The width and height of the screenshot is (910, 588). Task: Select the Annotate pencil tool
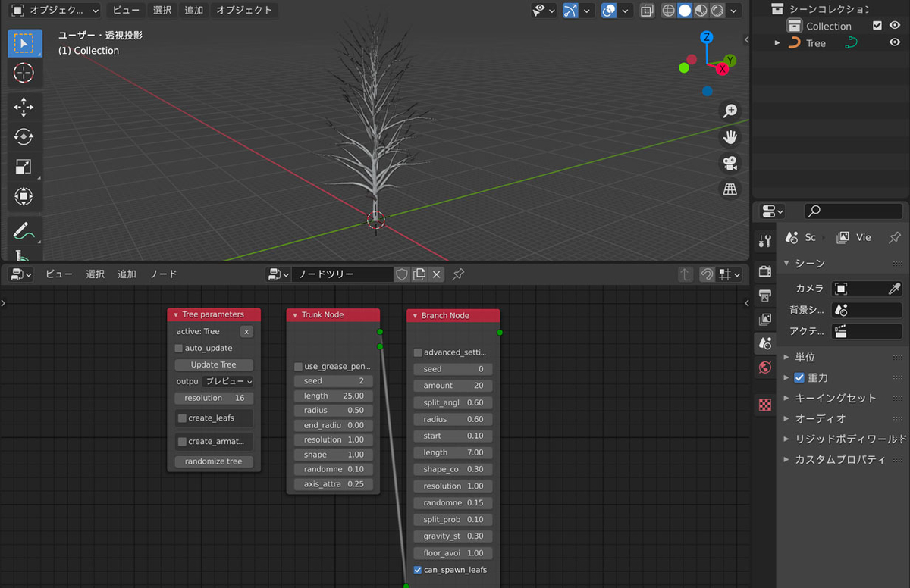point(24,230)
